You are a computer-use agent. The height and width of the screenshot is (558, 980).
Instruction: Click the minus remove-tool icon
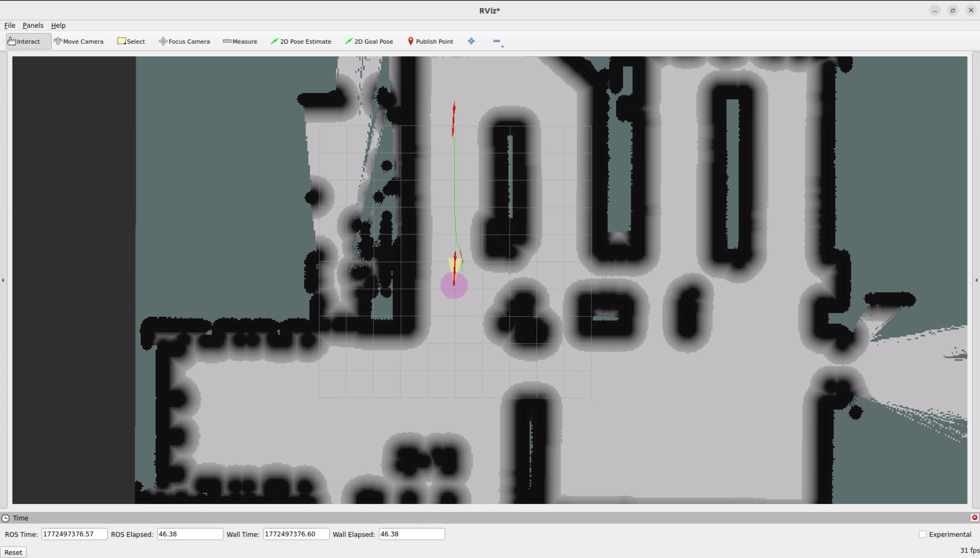(x=497, y=41)
